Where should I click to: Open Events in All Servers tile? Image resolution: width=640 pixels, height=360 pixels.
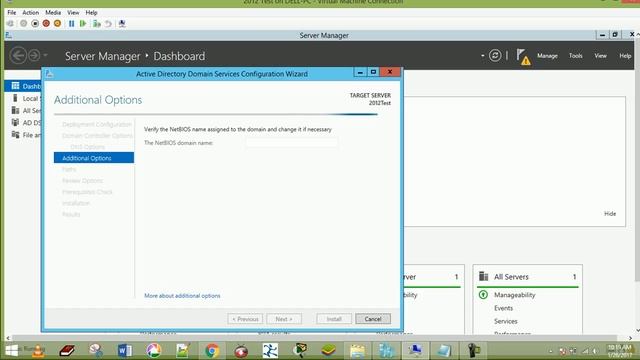[x=503, y=308]
